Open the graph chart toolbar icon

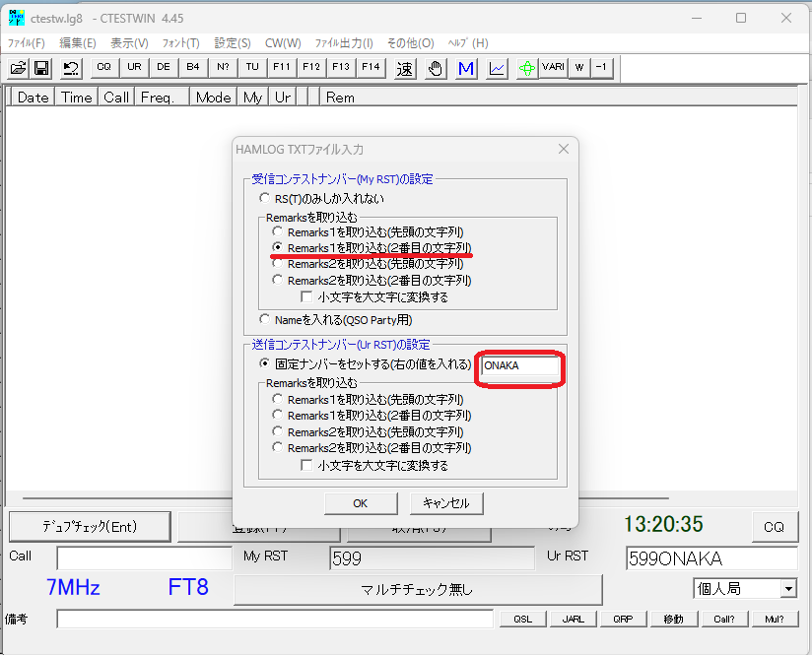[497, 68]
